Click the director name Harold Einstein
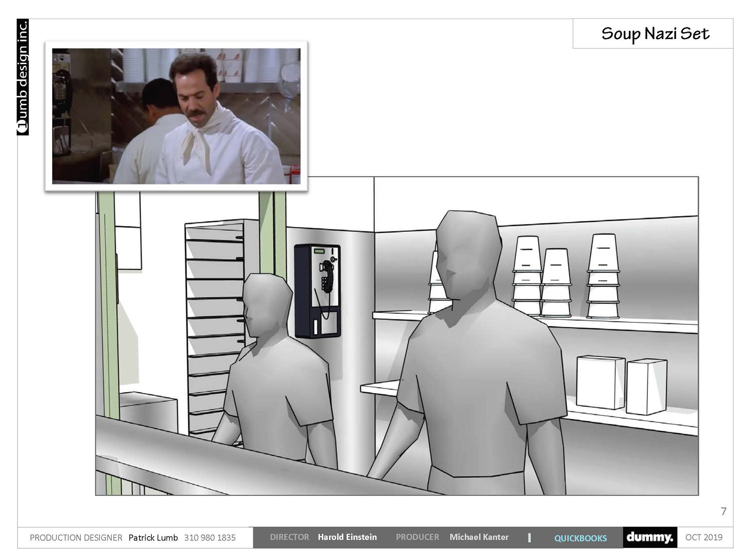This screenshot has height=560, width=747. tap(347, 537)
